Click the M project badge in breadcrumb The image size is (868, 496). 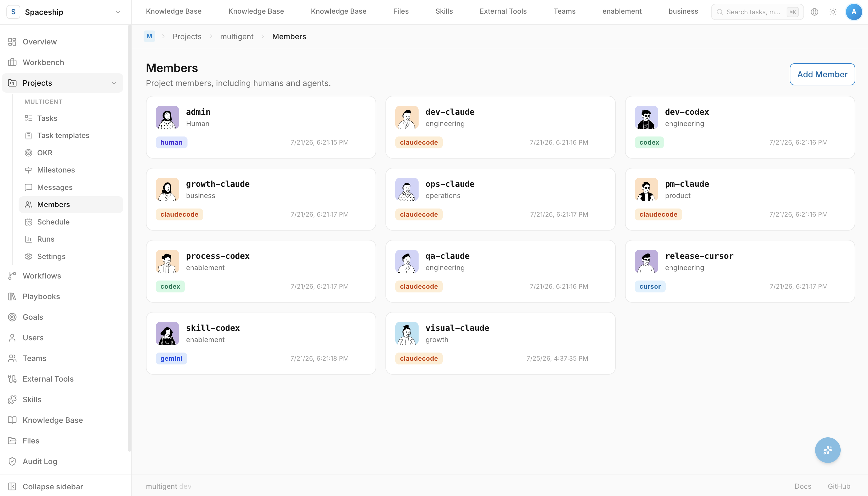tap(149, 37)
